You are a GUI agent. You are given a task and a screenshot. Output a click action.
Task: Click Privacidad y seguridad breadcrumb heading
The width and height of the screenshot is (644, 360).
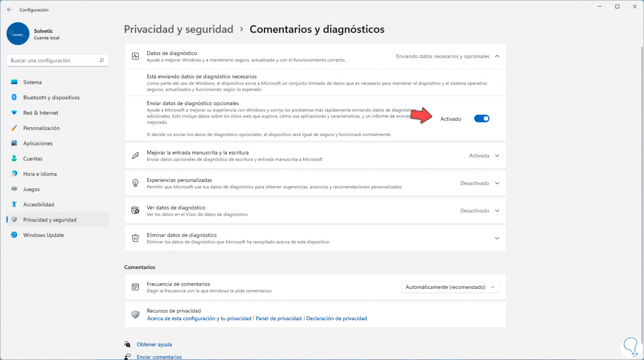pos(178,29)
